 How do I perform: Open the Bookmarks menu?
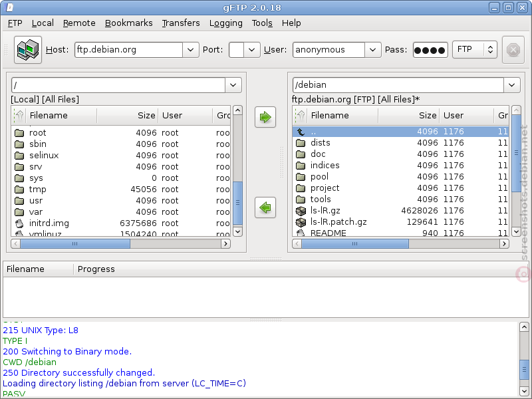point(129,23)
